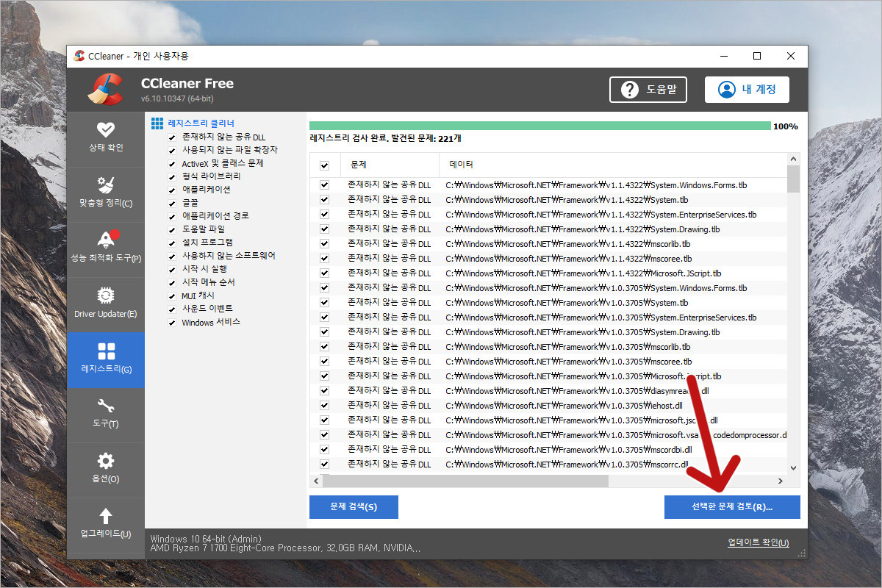Click scroll-left arrow of results list
Image resolution: width=882 pixels, height=588 pixels.
316,481
